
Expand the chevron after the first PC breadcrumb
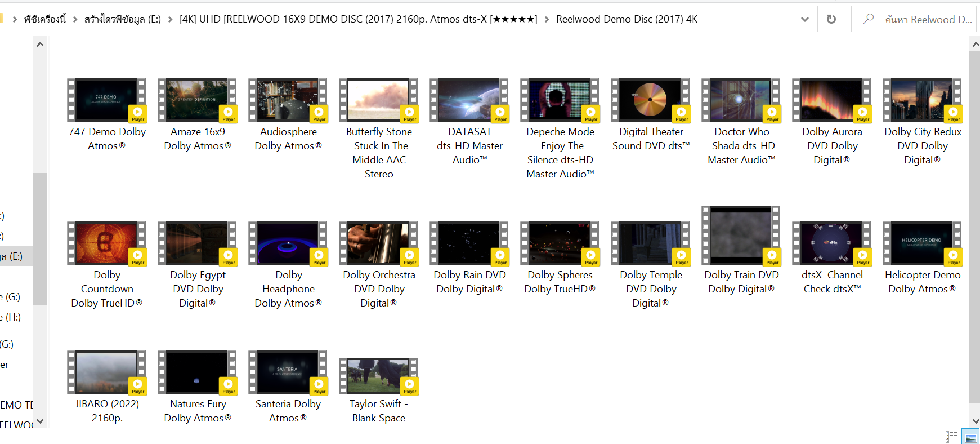(x=75, y=19)
